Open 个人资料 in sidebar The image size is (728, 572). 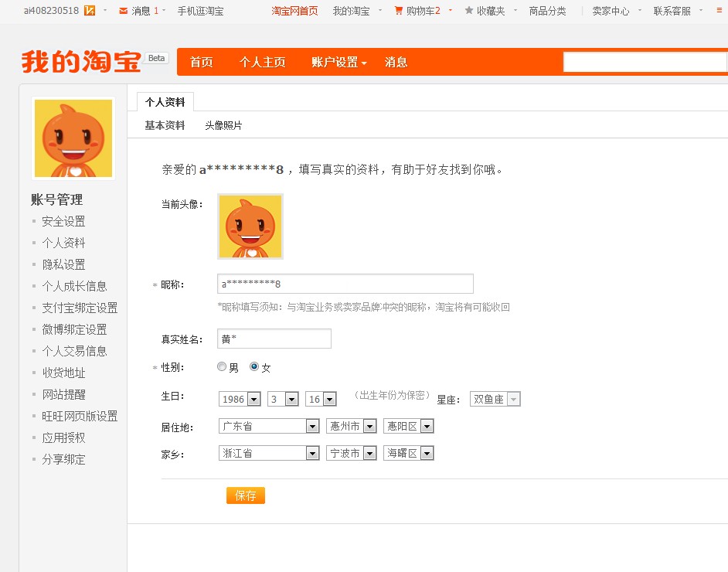[x=63, y=243]
